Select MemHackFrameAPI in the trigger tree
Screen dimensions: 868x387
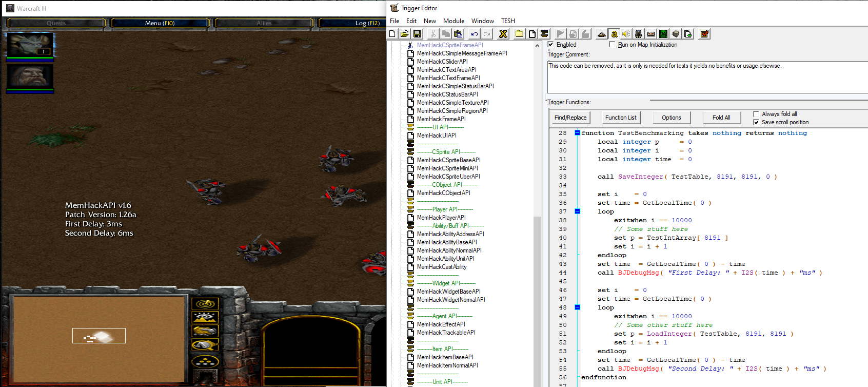[441, 119]
